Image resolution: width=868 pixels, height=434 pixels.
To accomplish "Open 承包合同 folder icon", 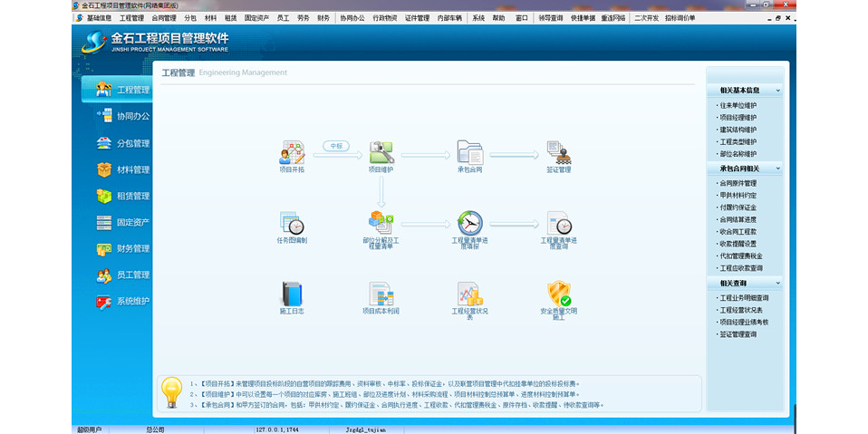I will [x=469, y=152].
